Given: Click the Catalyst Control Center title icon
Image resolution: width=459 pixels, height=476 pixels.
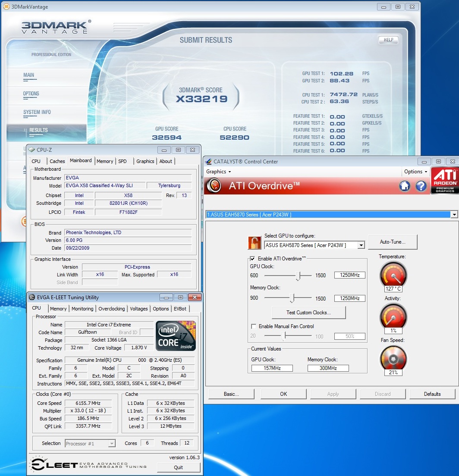Looking at the screenshot, I should pos(208,162).
